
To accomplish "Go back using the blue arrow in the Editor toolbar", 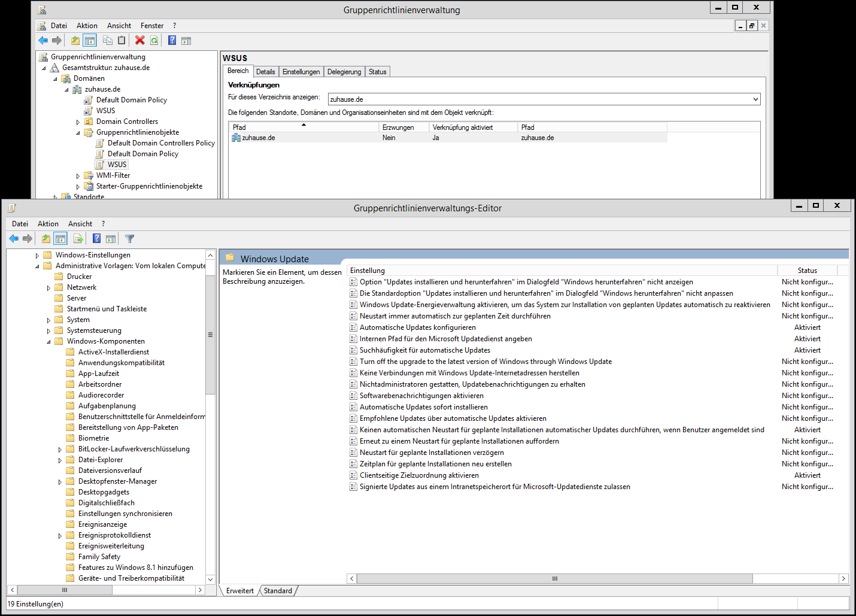I will click(x=14, y=239).
